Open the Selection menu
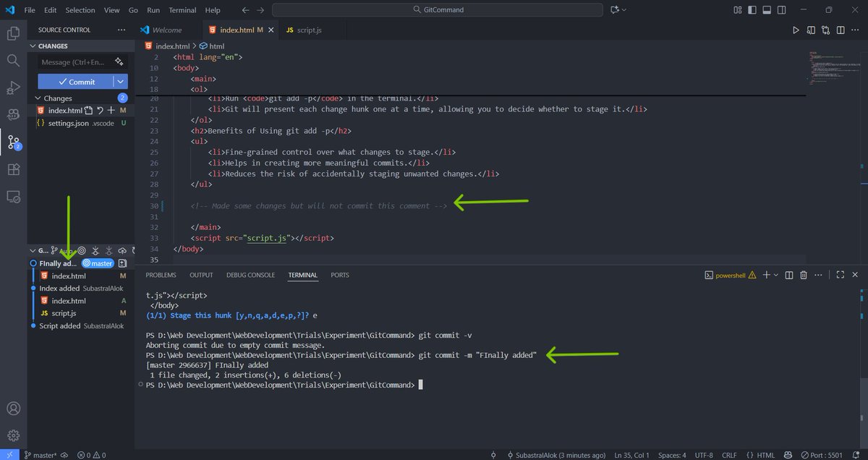The image size is (868, 460). pos(80,10)
